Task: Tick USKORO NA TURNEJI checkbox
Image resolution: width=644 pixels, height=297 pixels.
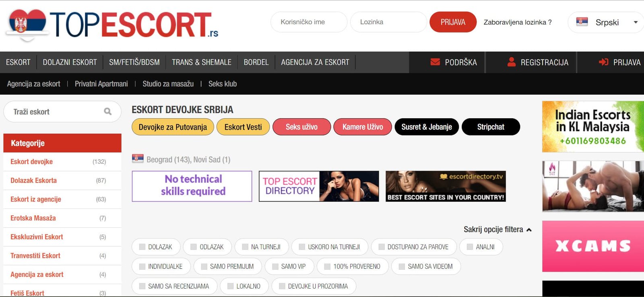Action: 302,247
